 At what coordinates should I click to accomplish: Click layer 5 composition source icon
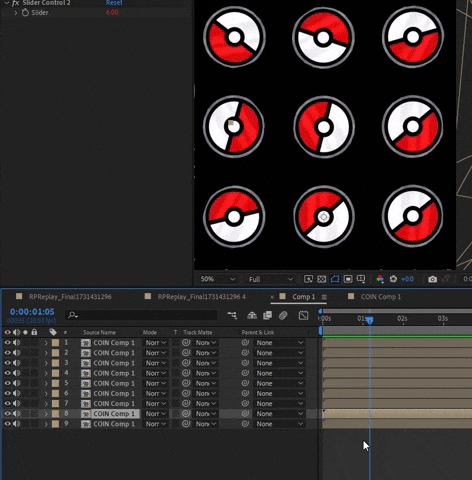pos(86,383)
